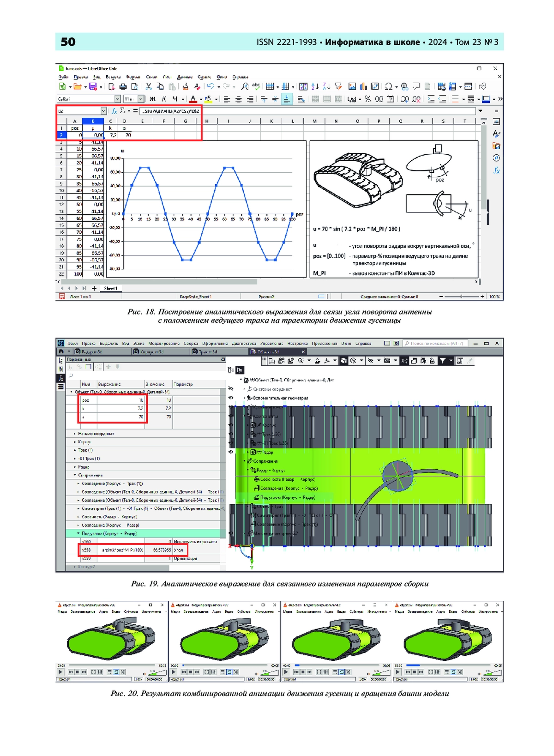This screenshot has height=756, width=554.
Task: Toggle visibility of Системы координат in Kompas tree
Action: pos(231,389)
